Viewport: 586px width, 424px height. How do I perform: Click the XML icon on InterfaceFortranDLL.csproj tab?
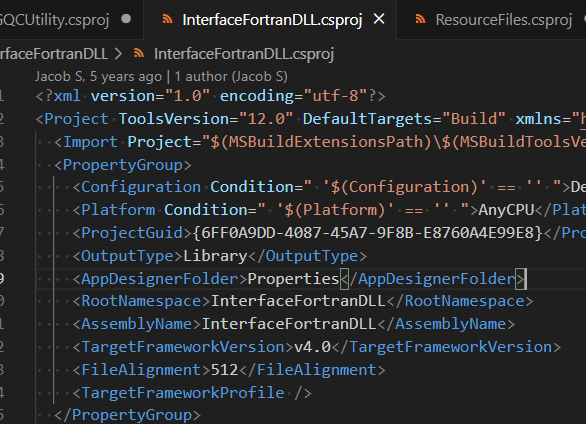pyautogui.click(x=167, y=19)
